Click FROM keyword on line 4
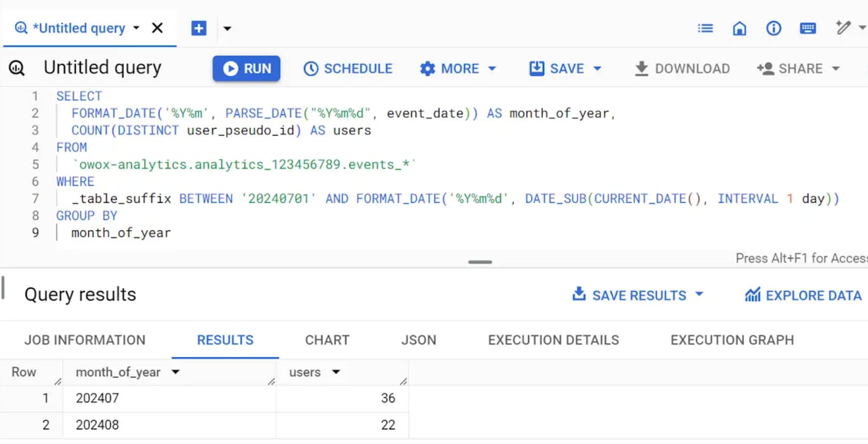The image size is (868, 444). [x=71, y=147]
